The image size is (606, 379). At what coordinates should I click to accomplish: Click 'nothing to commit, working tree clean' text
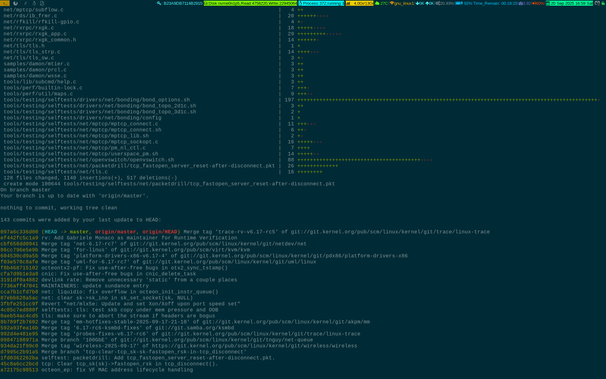[59, 208]
